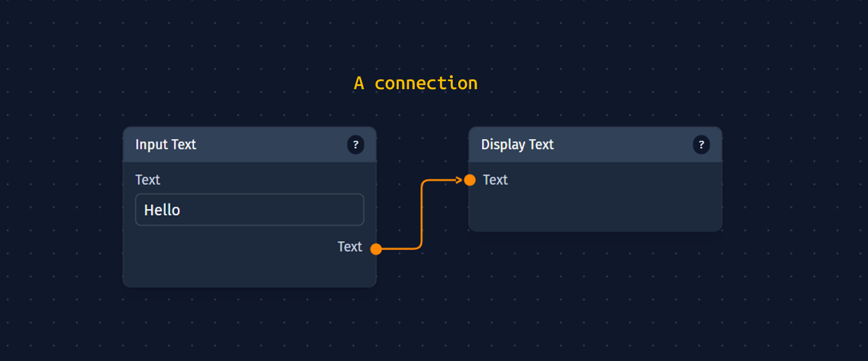The image size is (868, 361).
Task: Click the "Text" label above the Hello field
Action: tap(147, 180)
